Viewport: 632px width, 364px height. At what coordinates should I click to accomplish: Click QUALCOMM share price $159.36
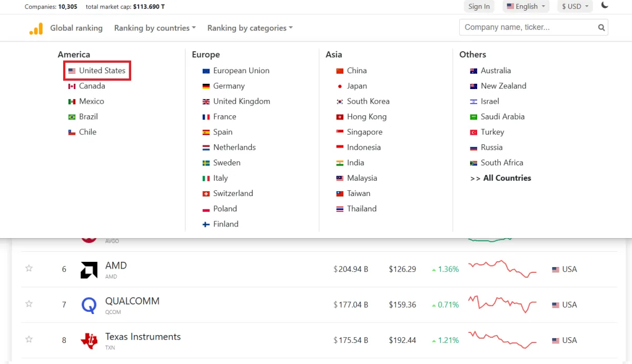(x=402, y=304)
